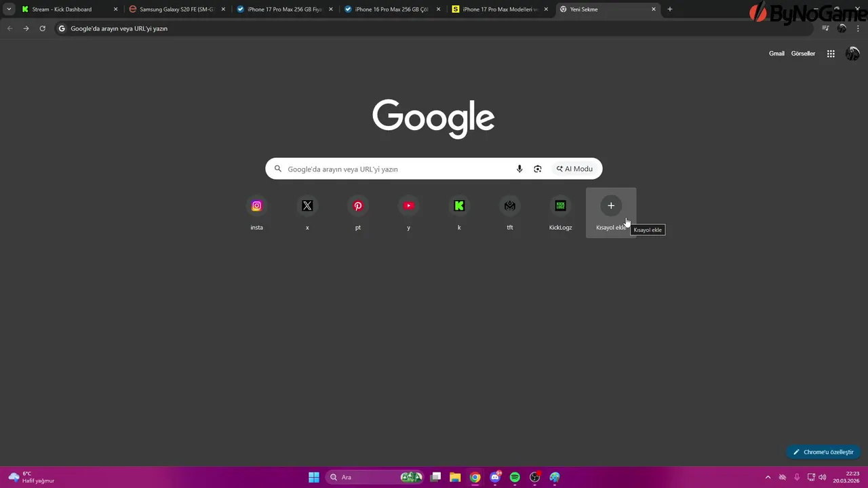Open the YouTube shortcut labeled y
The image size is (868, 488).
pos(408,213)
